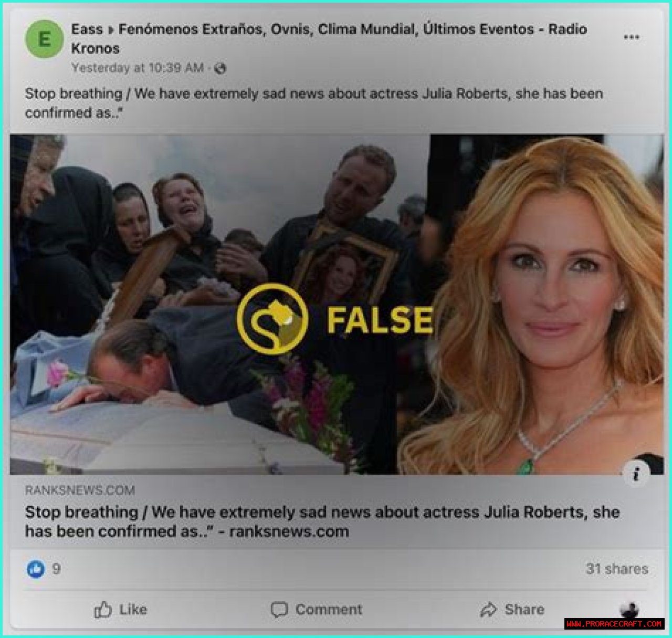Click the info icon on the link image

636,474
